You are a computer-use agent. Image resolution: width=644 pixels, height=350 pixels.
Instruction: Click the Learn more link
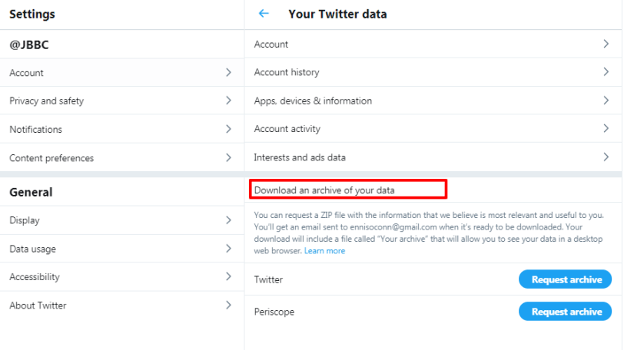(x=324, y=251)
